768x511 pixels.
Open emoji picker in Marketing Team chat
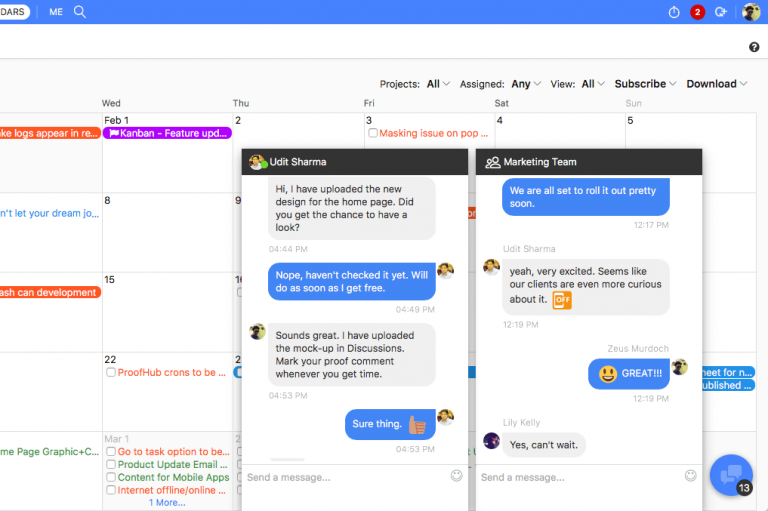pos(690,476)
